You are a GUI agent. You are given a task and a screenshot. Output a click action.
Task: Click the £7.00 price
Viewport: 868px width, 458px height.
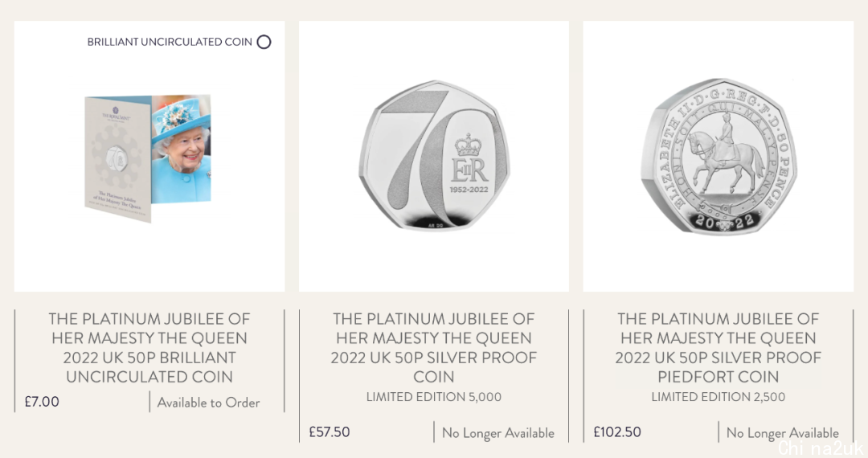click(x=42, y=402)
